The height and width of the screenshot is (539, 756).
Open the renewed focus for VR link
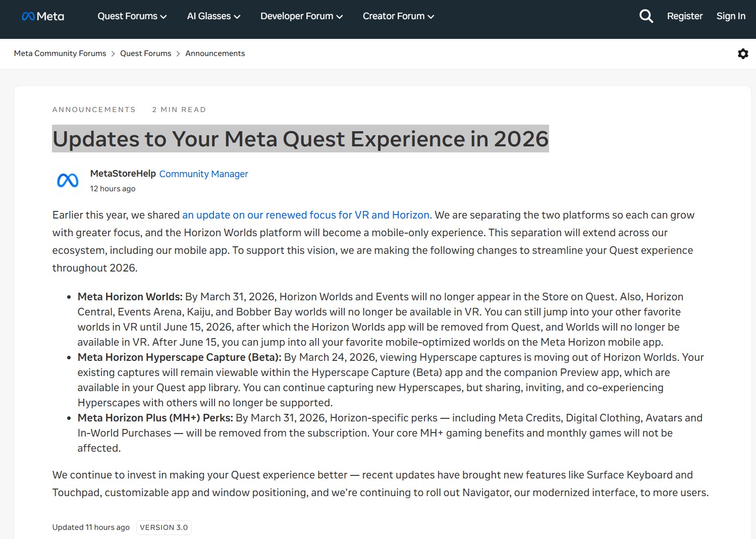[306, 215]
